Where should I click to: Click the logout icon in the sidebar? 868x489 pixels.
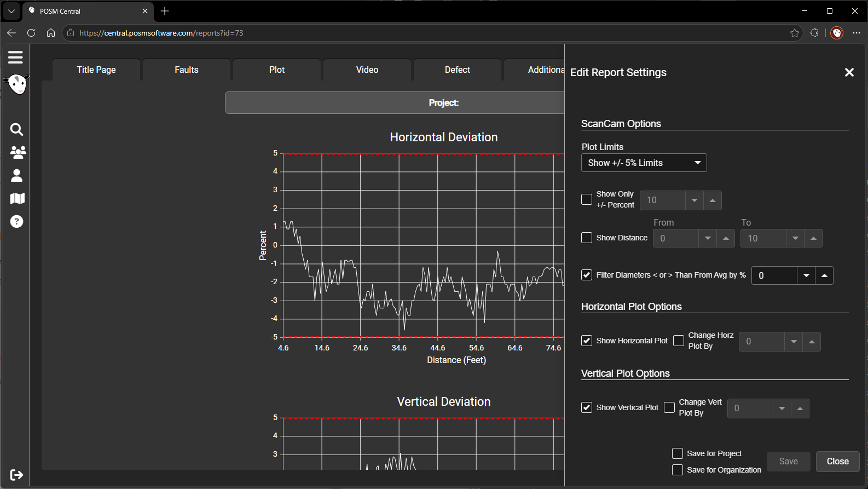coord(16,475)
